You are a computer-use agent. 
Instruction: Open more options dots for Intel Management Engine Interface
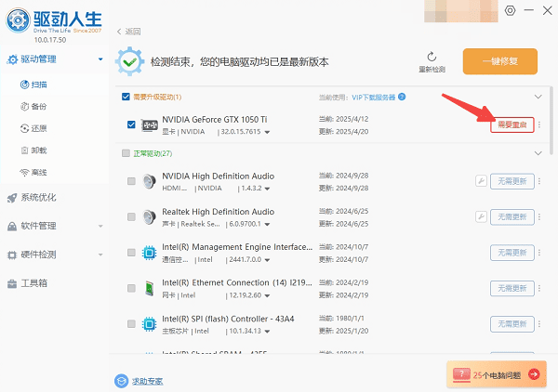pyautogui.click(x=539, y=253)
